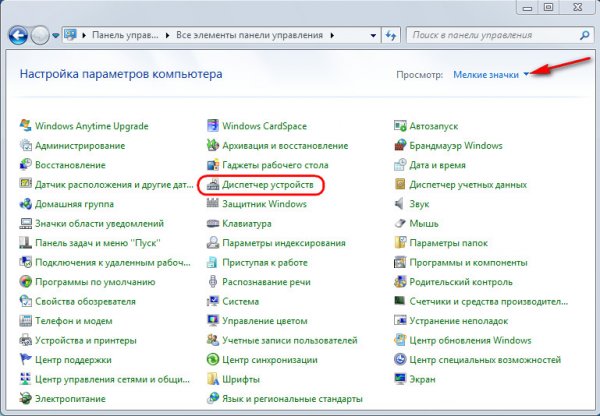Open the Дата и время icon
This screenshot has height=416, width=600.
coord(400,165)
